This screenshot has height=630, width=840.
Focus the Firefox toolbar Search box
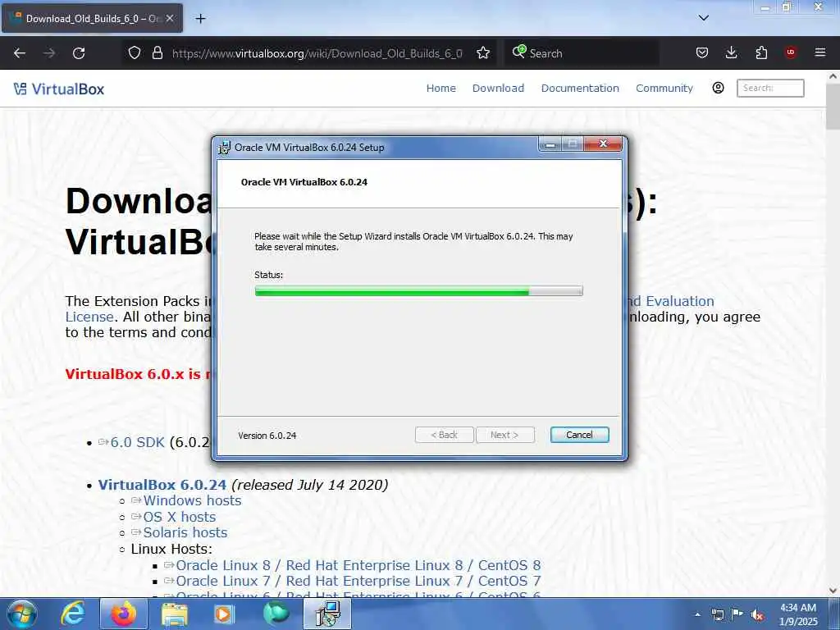tap(582, 53)
